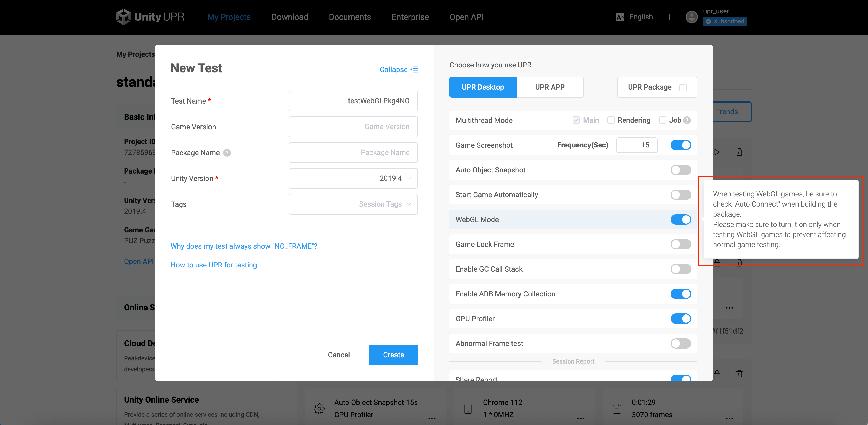Enable the Rendering multithread checkbox
Screen dimensions: 868x425
pos(610,120)
